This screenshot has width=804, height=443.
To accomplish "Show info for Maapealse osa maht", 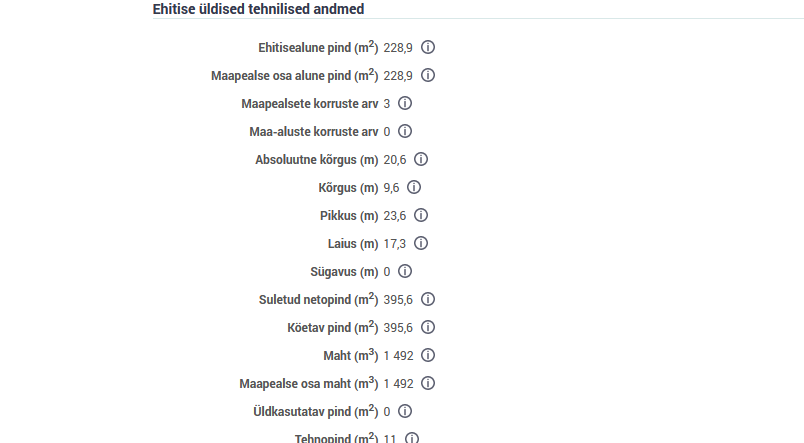I will point(429,383).
